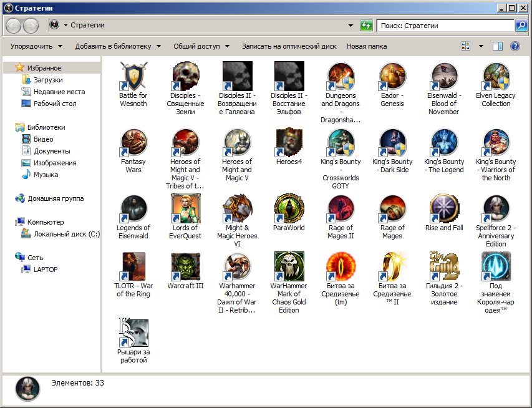Toggle the preview pane

point(498,46)
